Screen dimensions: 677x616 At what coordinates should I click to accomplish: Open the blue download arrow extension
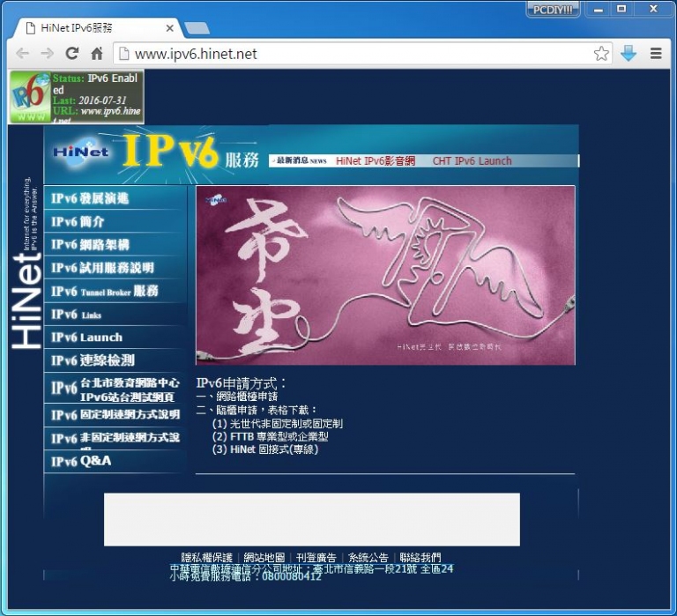[629, 53]
